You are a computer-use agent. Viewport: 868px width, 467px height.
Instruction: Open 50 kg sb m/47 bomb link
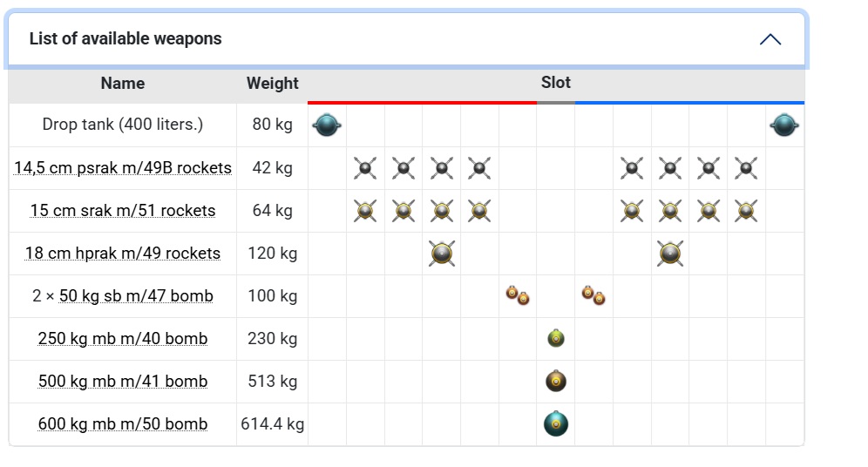coord(136,296)
